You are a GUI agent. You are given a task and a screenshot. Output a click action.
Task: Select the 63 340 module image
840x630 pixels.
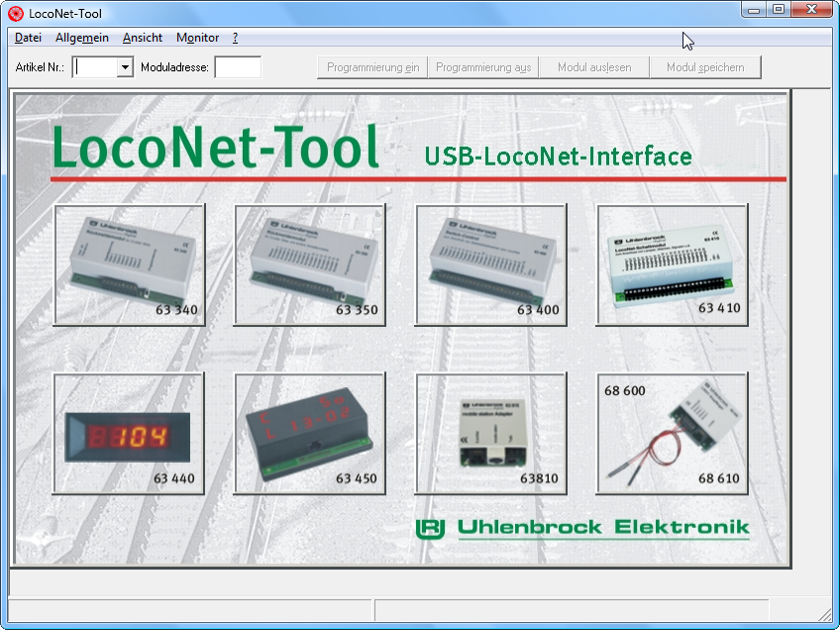tap(130, 264)
